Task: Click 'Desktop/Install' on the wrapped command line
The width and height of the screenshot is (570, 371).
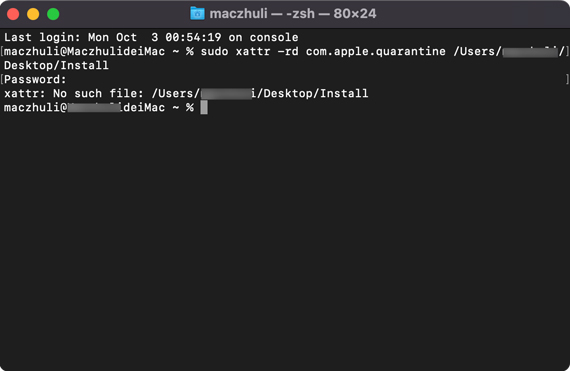Action: (x=56, y=65)
